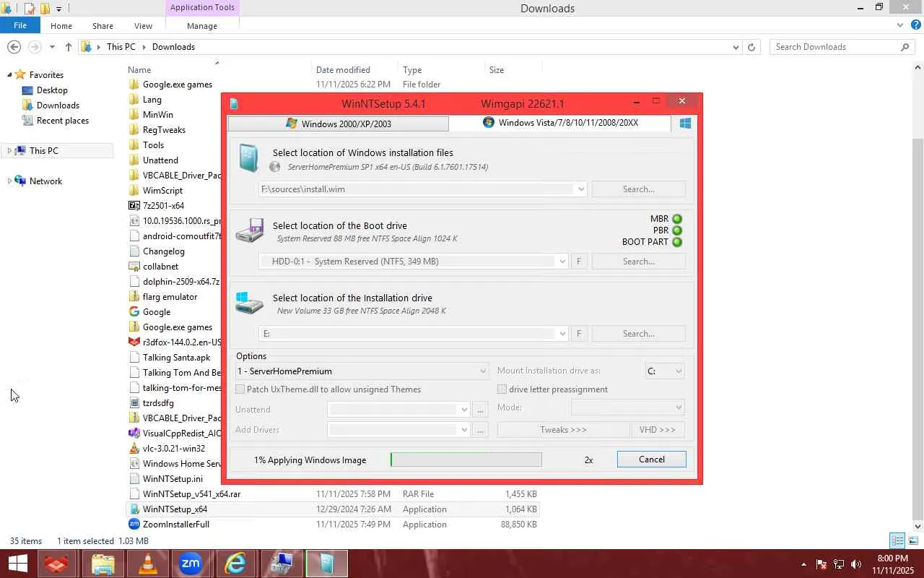Open the VHD >>> options
This screenshot has width=924, height=578.
point(658,430)
